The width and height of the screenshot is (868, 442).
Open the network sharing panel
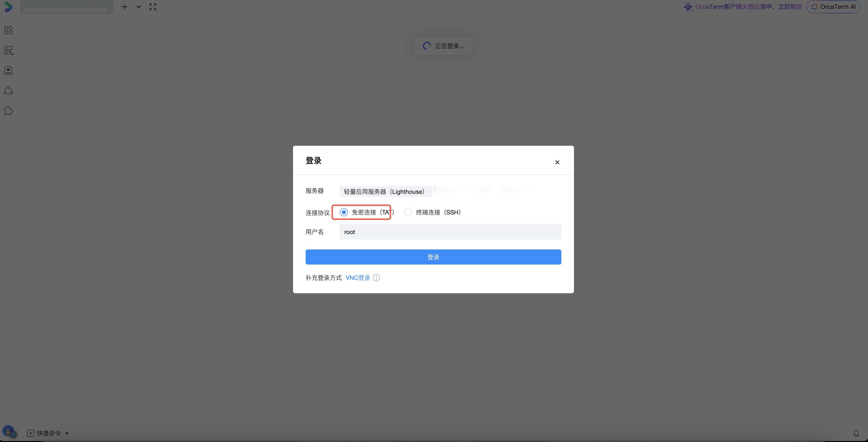[8, 90]
